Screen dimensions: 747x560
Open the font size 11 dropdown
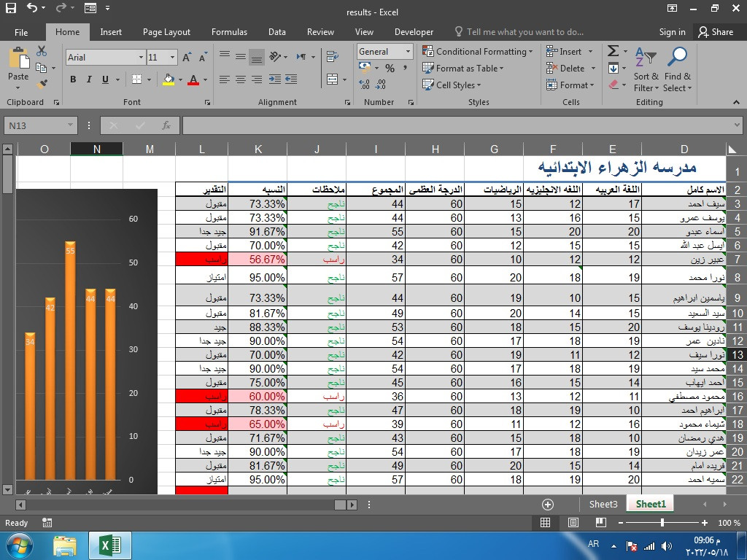(172, 58)
